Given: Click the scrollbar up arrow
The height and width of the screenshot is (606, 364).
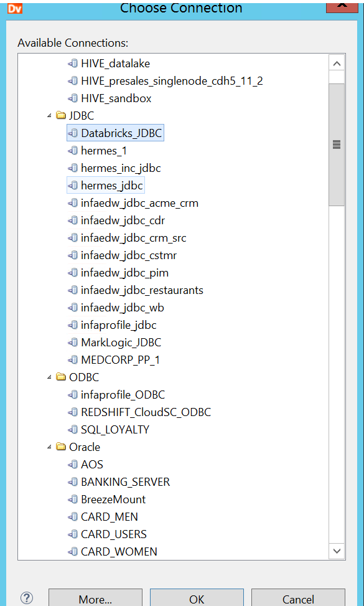Looking at the screenshot, I should (x=337, y=64).
